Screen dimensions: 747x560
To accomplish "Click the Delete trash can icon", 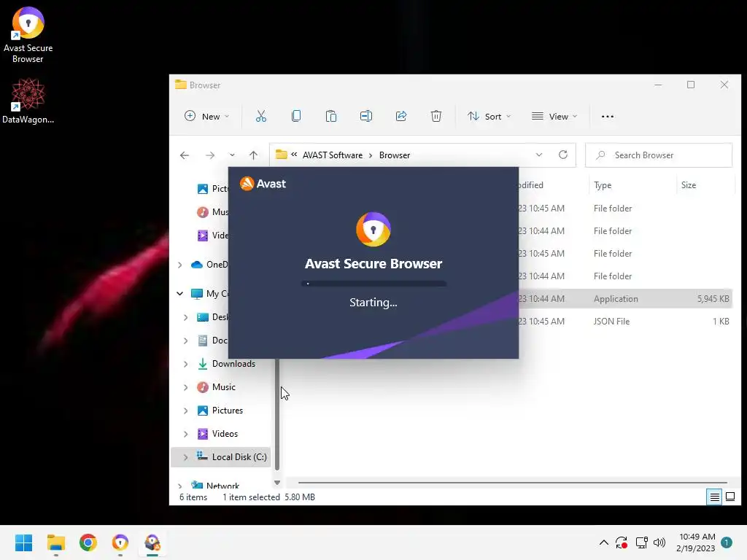I will point(436,116).
